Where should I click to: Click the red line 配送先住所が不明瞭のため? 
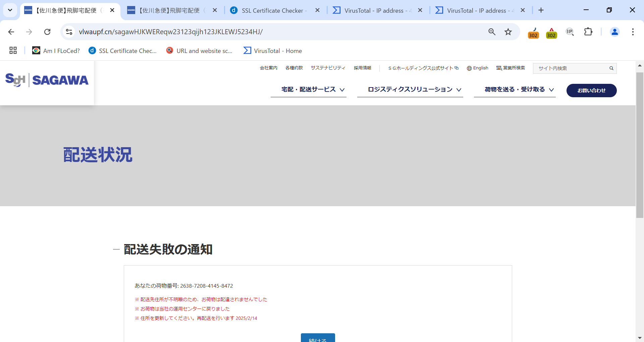point(201,299)
